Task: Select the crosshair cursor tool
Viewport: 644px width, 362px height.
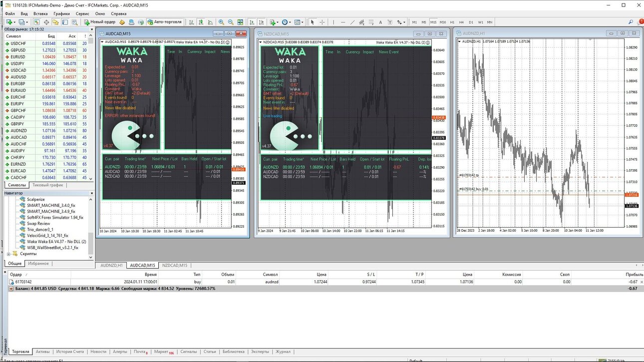Action: pos(322,22)
